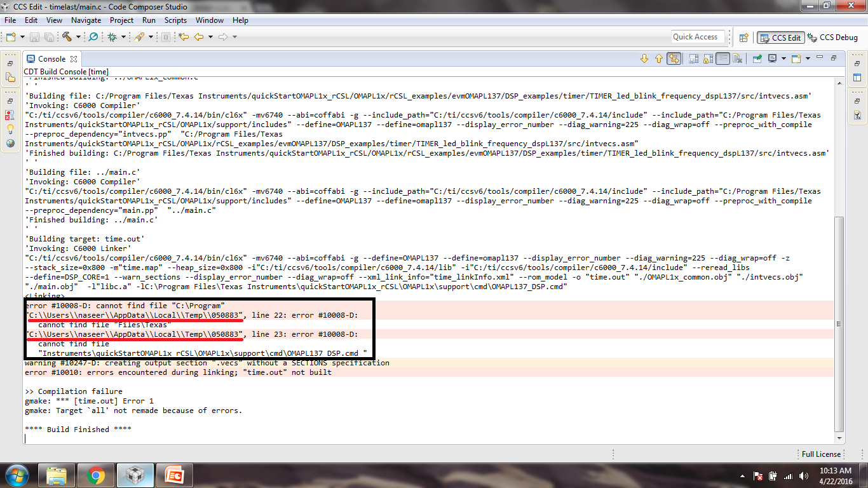Expand the Open Console dropdown arrow
Viewport: 868px width, 488px height.
pos(807,59)
